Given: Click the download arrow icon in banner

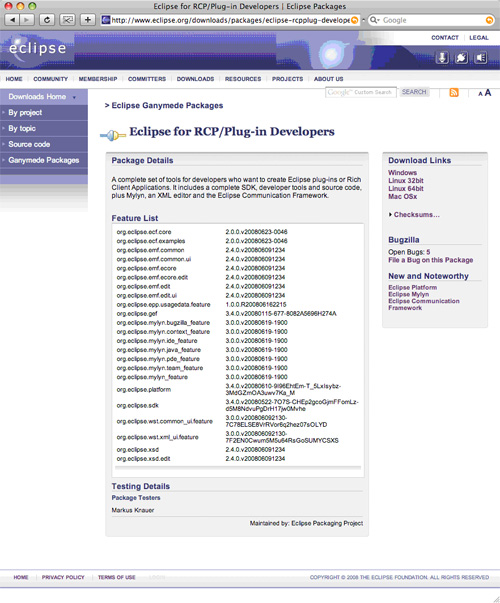Looking at the screenshot, I should click(x=442, y=58).
